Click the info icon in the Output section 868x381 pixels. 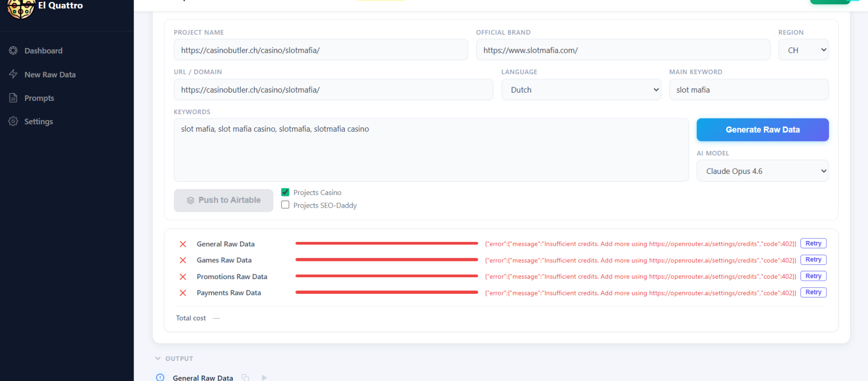pos(160,378)
